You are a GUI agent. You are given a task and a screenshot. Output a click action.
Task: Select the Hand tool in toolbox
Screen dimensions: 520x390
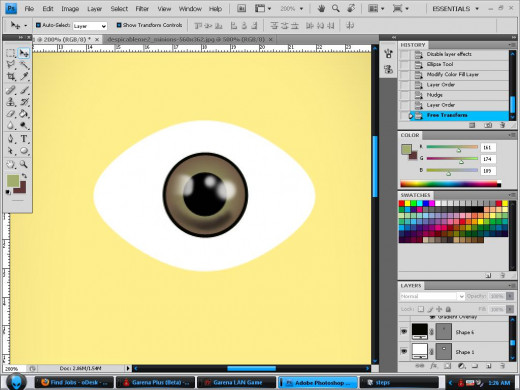click(x=11, y=164)
